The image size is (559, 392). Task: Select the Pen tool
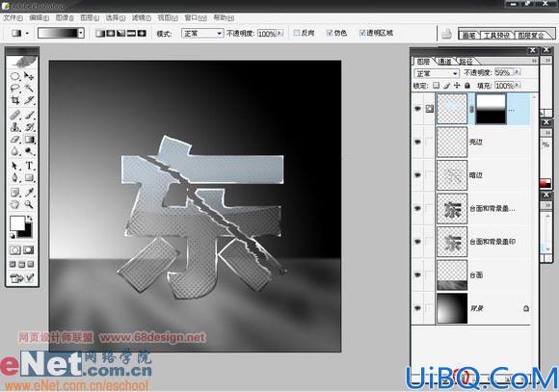(15, 178)
